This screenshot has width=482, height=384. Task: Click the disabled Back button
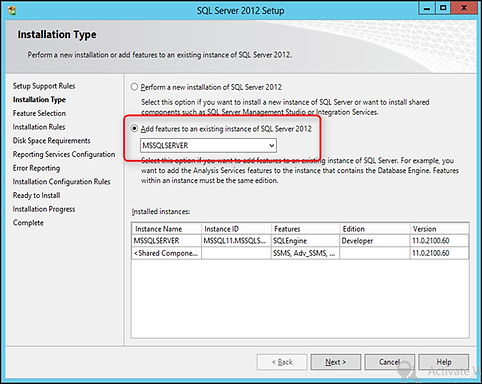pyautogui.click(x=282, y=362)
